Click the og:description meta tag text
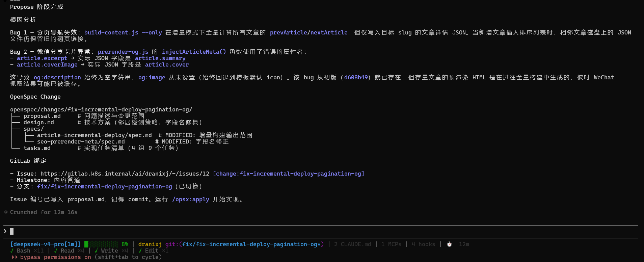This screenshot has width=644, height=262. coord(57,77)
